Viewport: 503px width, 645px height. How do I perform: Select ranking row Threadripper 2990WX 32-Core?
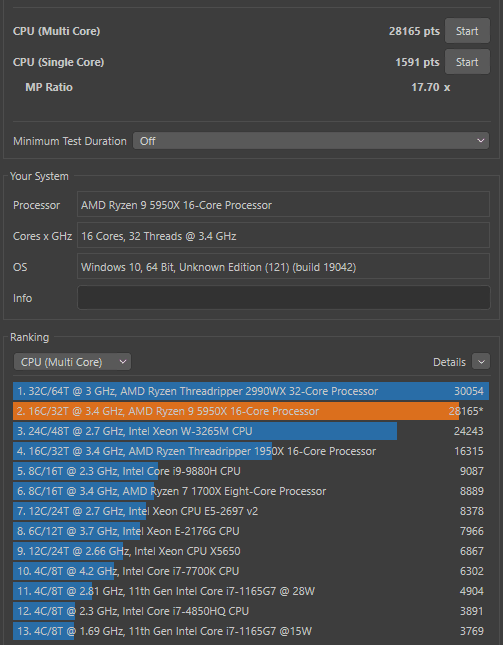tap(251, 391)
